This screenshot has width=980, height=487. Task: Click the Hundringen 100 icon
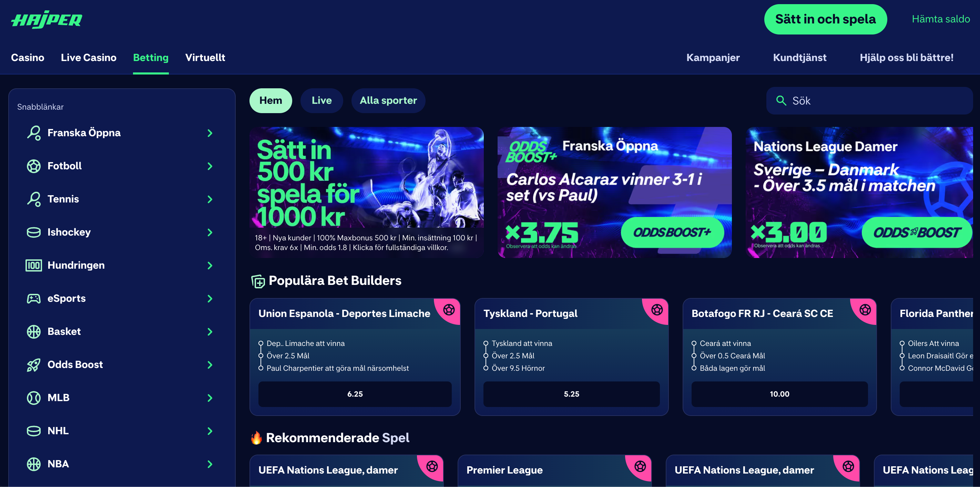33,265
